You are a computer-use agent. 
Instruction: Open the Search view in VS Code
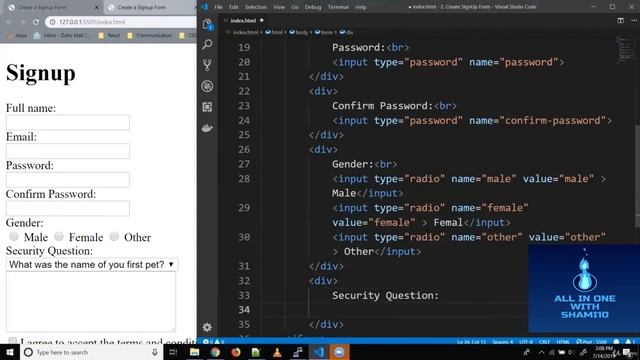tap(207, 44)
